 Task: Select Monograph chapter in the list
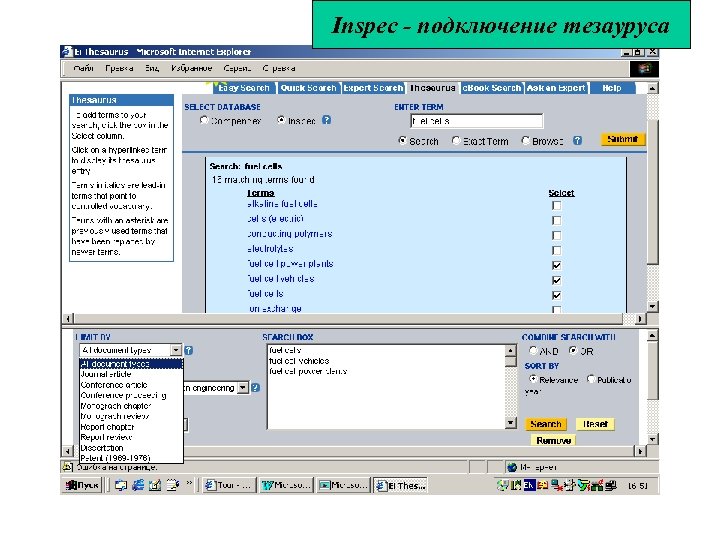click(131, 406)
